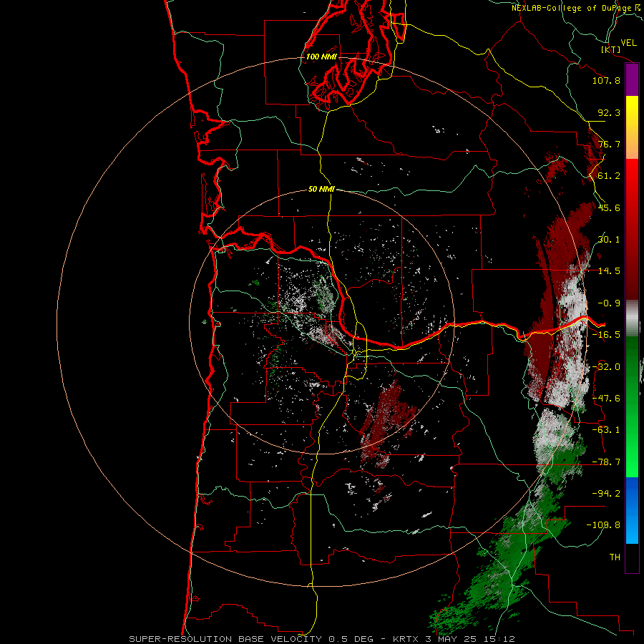Pick the green segment of the color bar
This screenshot has width=644, height=644.
click(x=632, y=406)
